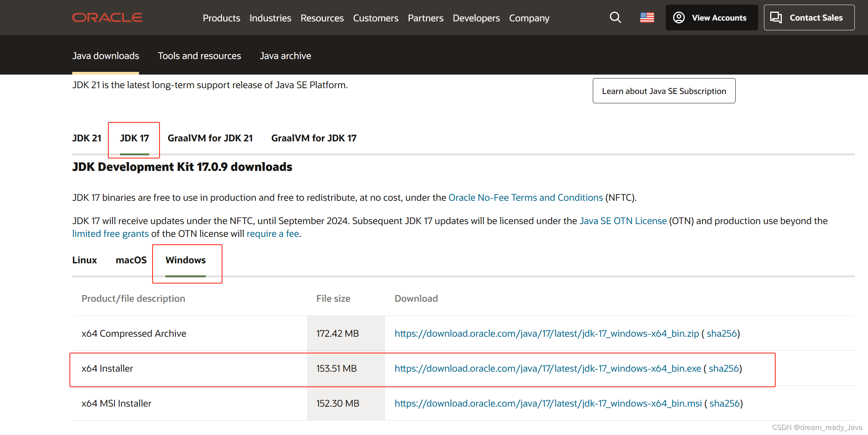Select GraalVM for JDK 17 tab
The image size is (868, 435).
(x=314, y=138)
